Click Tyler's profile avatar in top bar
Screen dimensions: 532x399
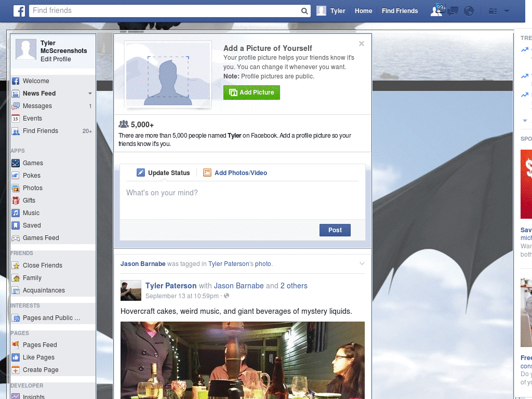(321, 11)
